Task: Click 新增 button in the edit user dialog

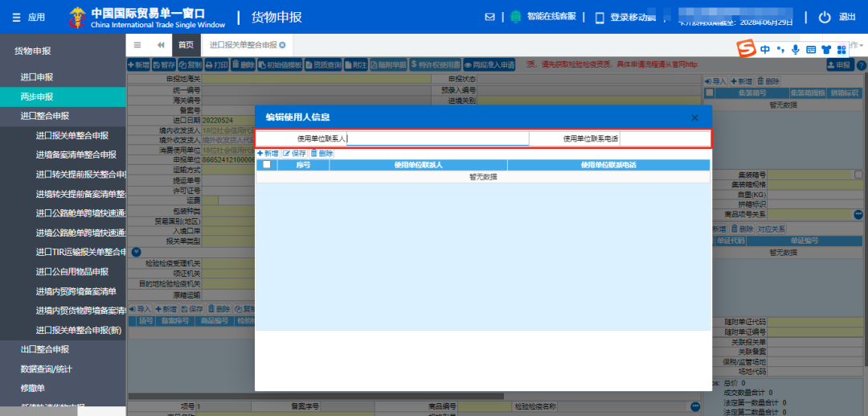Action: (x=268, y=153)
